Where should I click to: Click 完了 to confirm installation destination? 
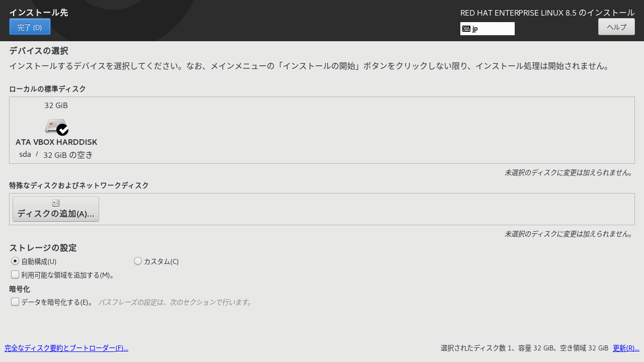click(x=30, y=26)
